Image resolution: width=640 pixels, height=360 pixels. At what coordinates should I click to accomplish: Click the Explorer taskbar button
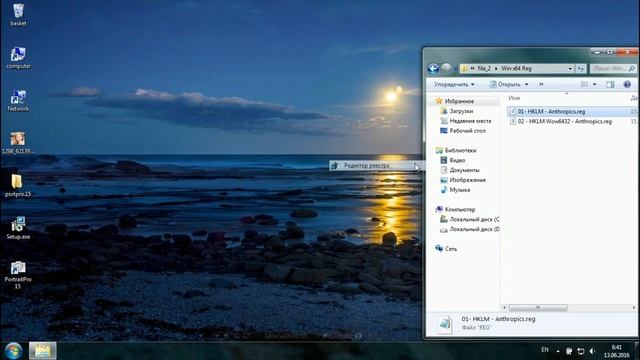tap(42, 351)
